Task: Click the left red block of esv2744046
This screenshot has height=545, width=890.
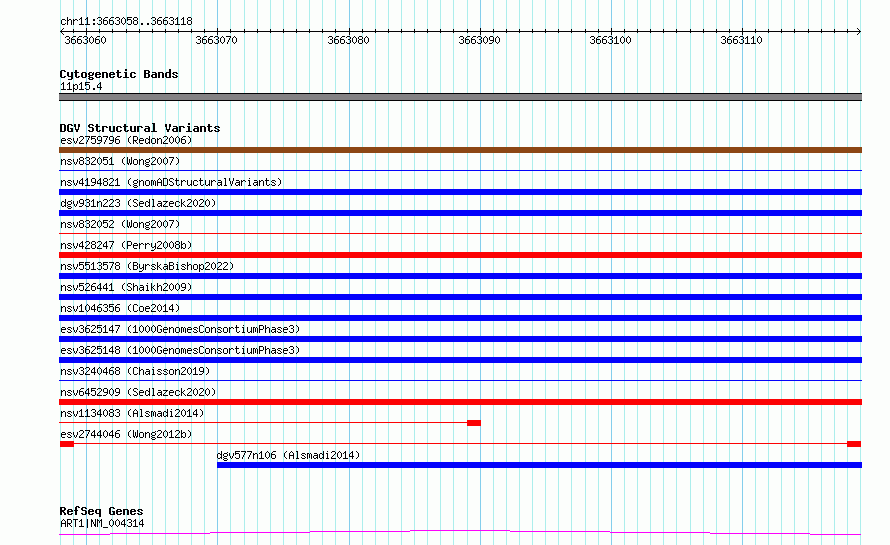Action: pyautogui.click(x=67, y=444)
